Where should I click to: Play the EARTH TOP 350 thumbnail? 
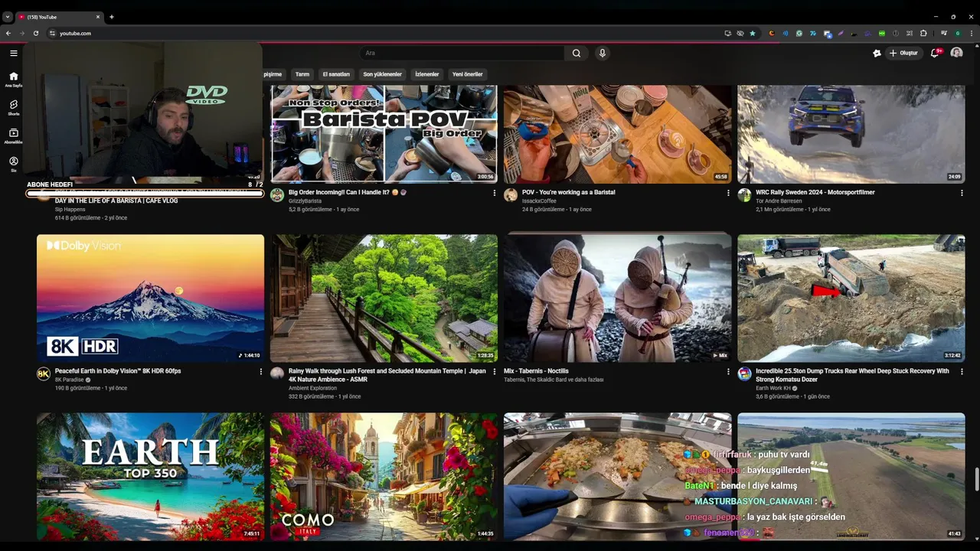point(150,476)
